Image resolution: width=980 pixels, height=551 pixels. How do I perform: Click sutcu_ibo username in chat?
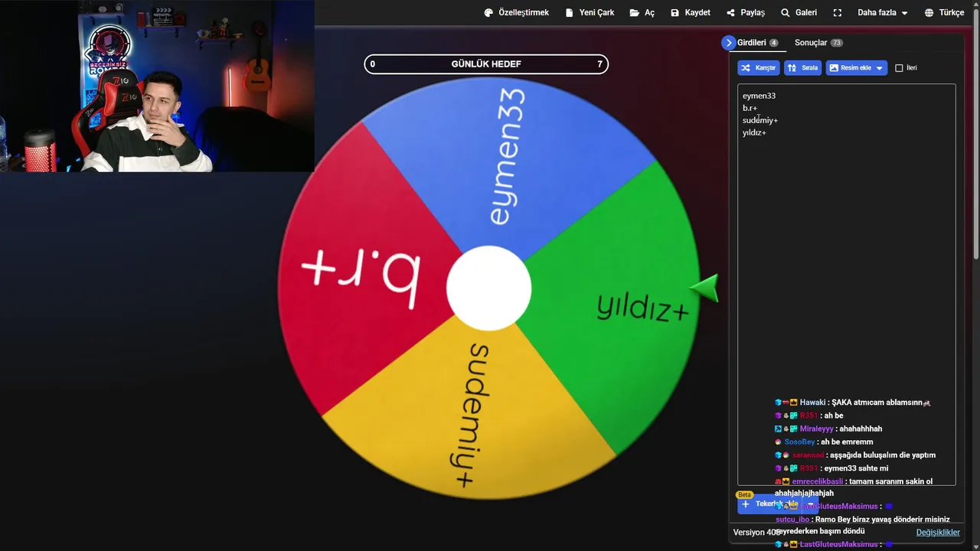[x=792, y=519]
